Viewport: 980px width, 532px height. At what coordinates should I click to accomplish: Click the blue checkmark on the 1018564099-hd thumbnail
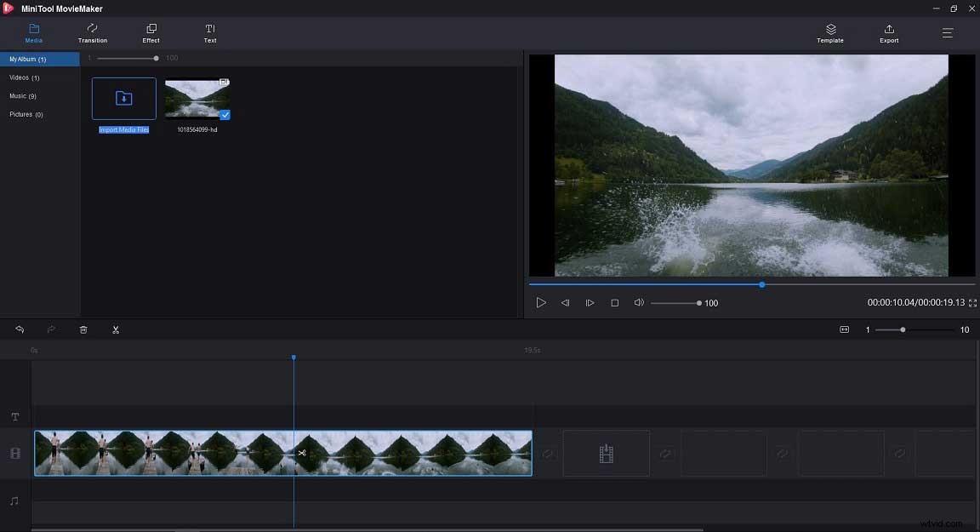coord(225,114)
